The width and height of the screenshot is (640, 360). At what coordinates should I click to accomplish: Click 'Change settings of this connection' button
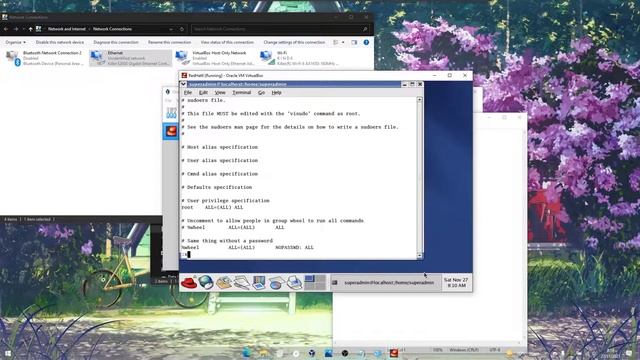click(294, 42)
